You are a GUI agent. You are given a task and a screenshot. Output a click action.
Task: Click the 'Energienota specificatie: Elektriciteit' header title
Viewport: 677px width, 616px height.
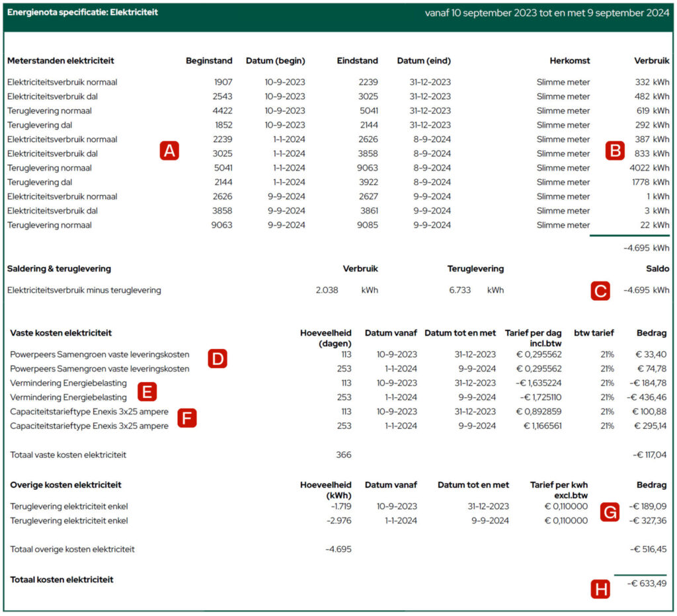click(83, 13)
